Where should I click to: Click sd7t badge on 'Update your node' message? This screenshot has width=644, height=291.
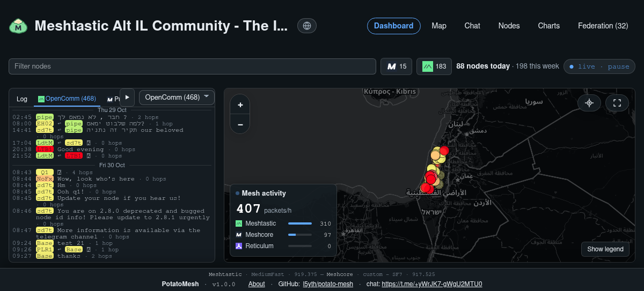(45, 198)
